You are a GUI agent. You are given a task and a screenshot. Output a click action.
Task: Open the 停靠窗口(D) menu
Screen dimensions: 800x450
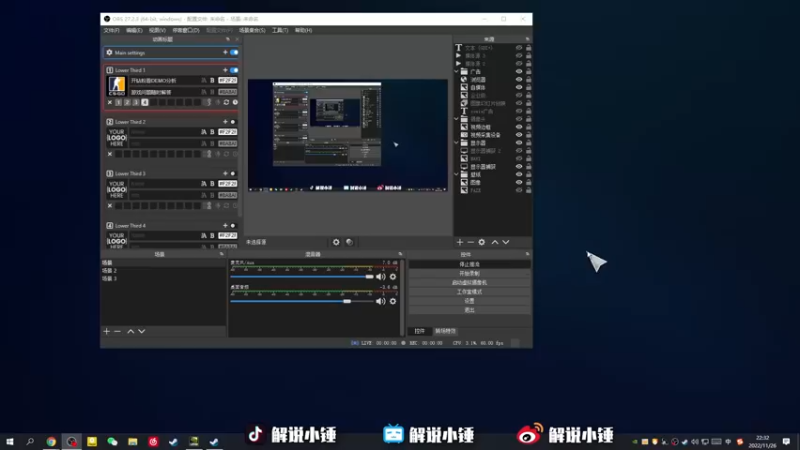(186, 31)
